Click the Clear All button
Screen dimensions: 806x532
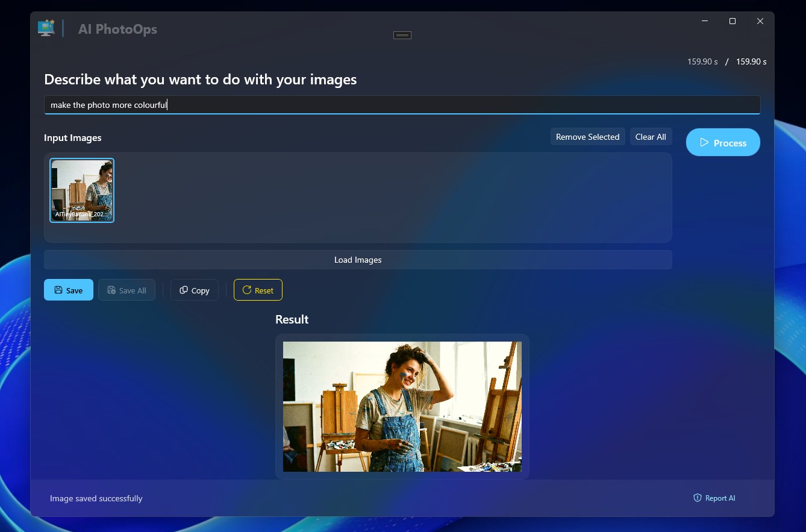click(651, 136)
